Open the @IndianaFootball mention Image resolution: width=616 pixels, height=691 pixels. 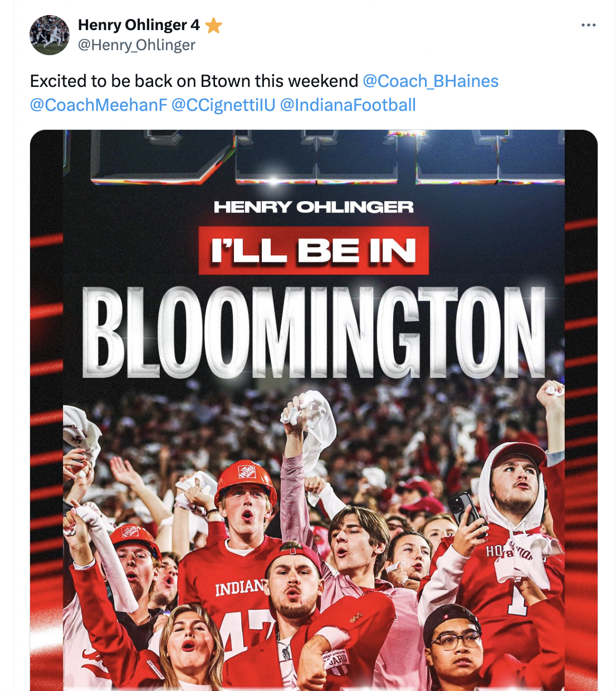(x=348, y=105)
